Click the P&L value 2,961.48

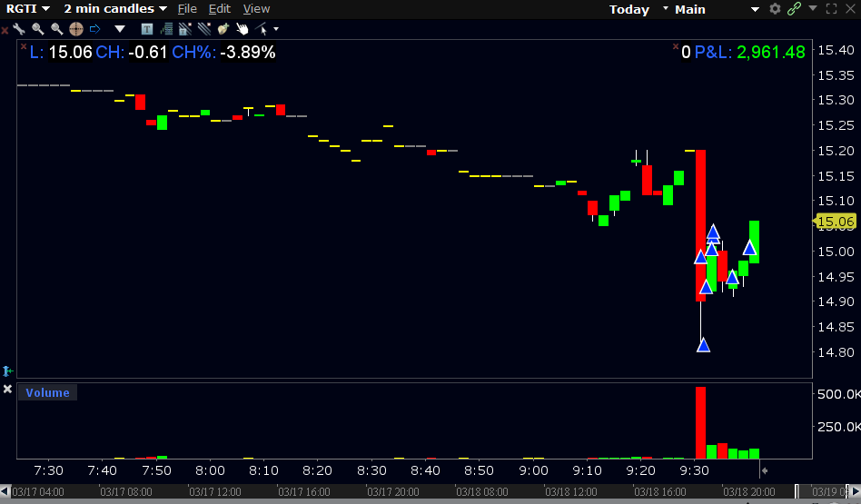click(770, 52)
